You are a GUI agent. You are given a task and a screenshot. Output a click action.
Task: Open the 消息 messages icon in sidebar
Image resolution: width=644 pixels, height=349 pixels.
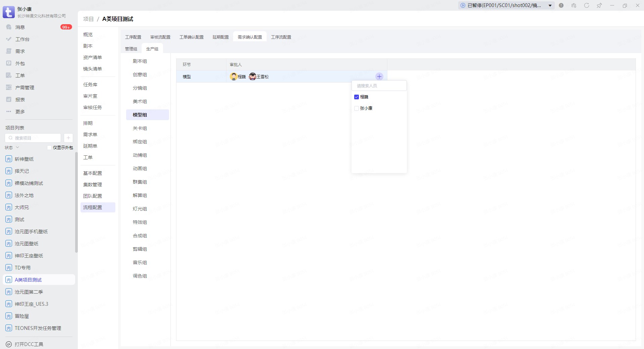tap(9, 27)
